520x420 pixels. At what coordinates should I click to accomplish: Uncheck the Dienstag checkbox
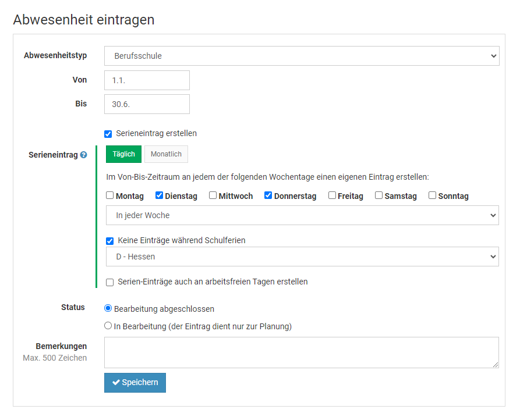pos(159,195)
